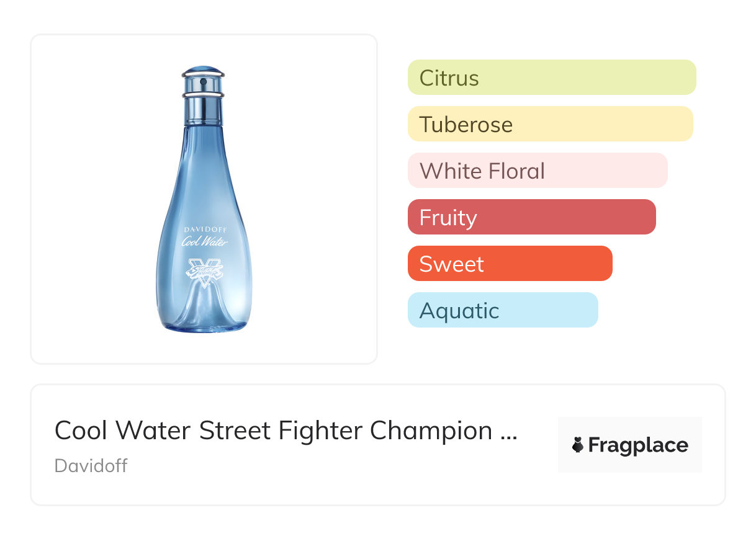
Task: Click the DAVIDOFF lettering on the bottle
Action: pyautogui.click(x=204, y=230)
